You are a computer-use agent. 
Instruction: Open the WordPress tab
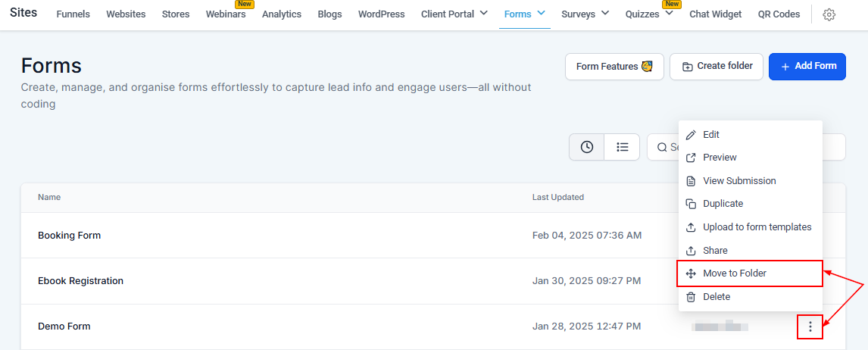pyautogui.click(x=382, y=14)
